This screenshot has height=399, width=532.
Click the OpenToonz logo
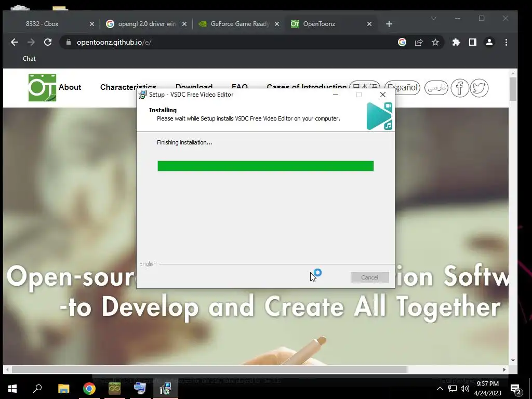pos(43,87)
